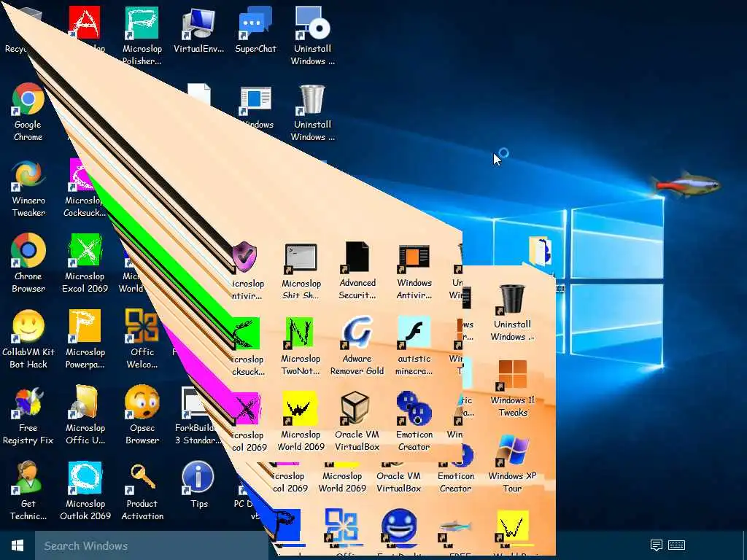This screenshot has height=560, width=747.
Task: Select the Microslop Antivir... purple shield icon
Action: pos(245,257)
